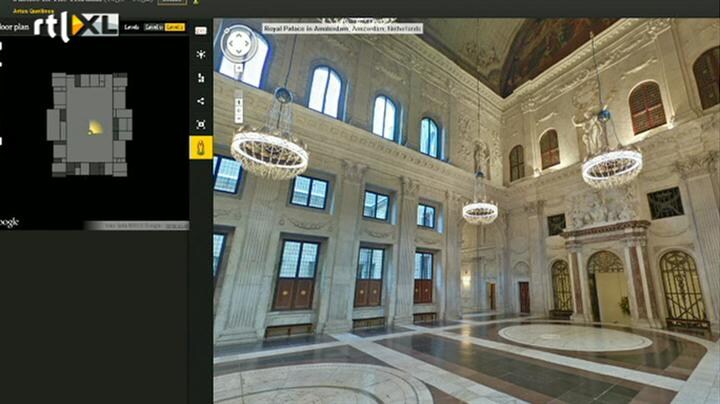Open the small button below the compass

click(239, 67)
